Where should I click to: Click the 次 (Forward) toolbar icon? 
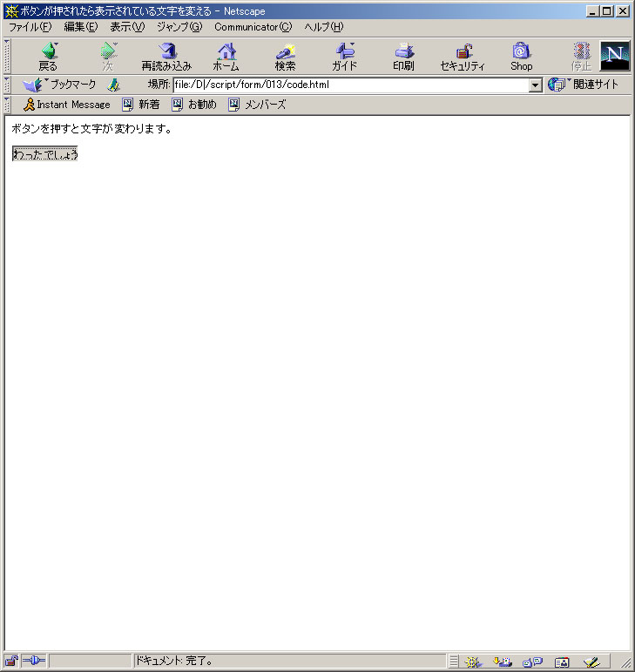point(108,57)
